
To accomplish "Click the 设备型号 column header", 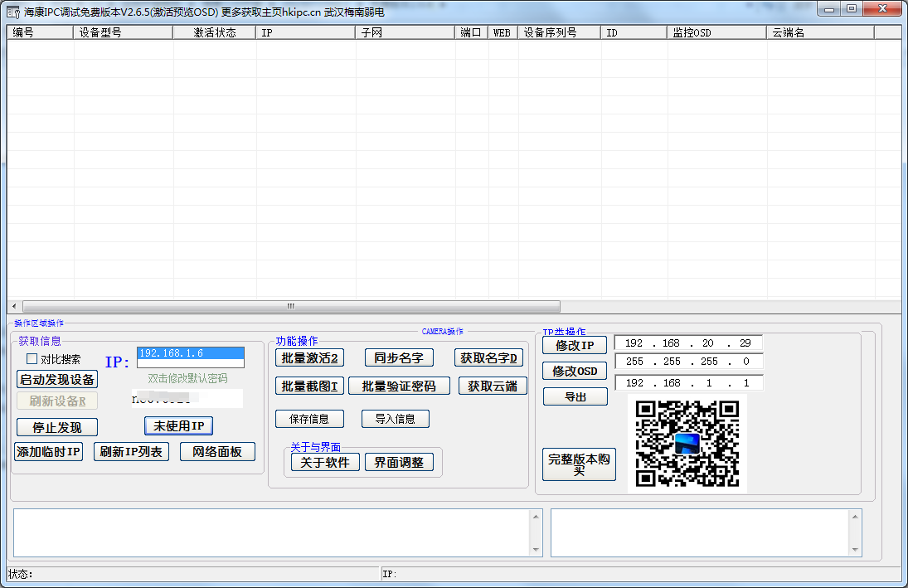I will pos(124,32).
